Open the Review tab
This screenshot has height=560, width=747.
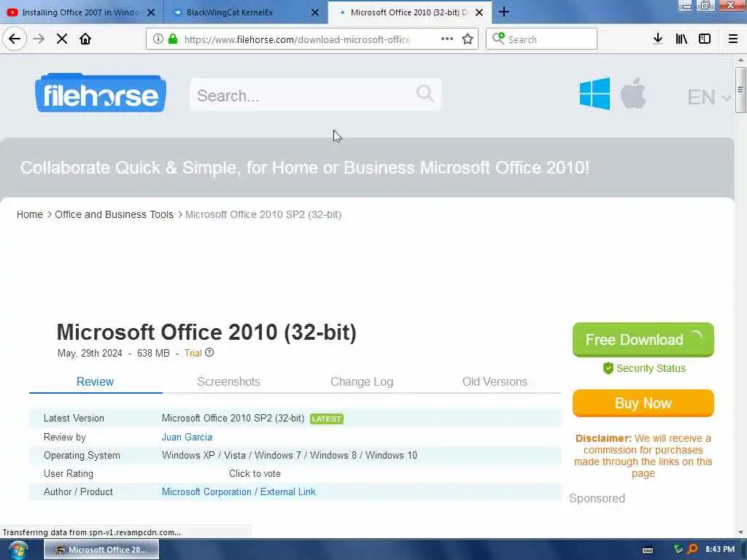[x=96, y=381]
